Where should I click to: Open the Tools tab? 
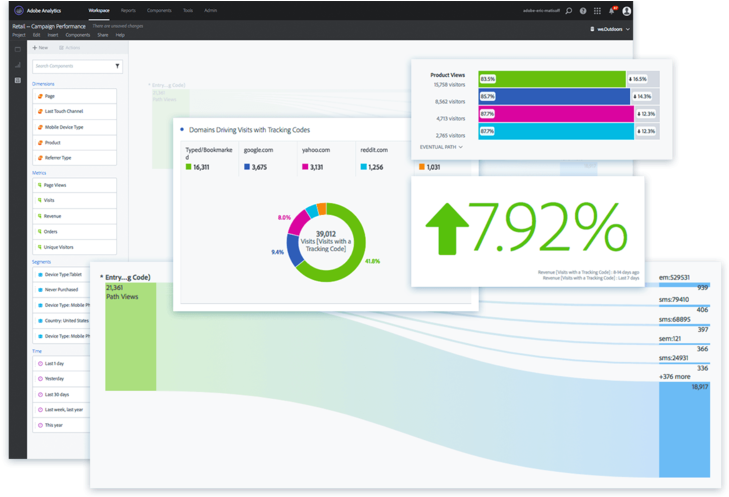[x=188, y=10]
